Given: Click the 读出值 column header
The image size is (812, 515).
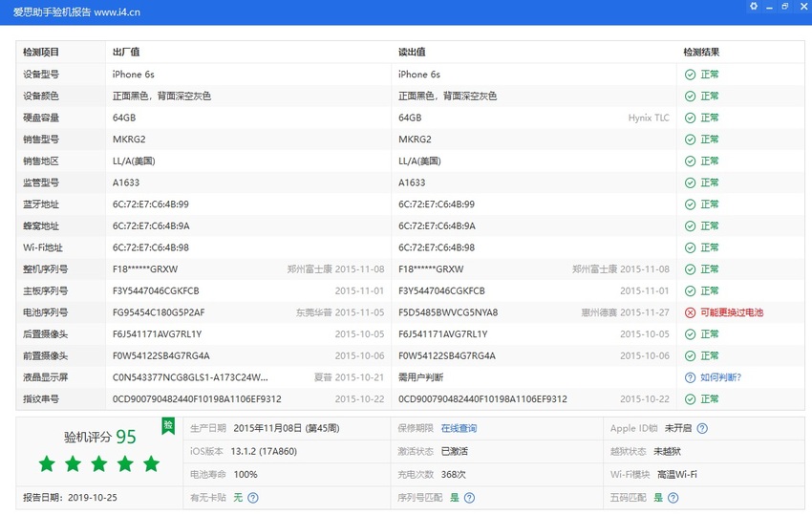Looking at the screenshot, I should tap(412, 53).
